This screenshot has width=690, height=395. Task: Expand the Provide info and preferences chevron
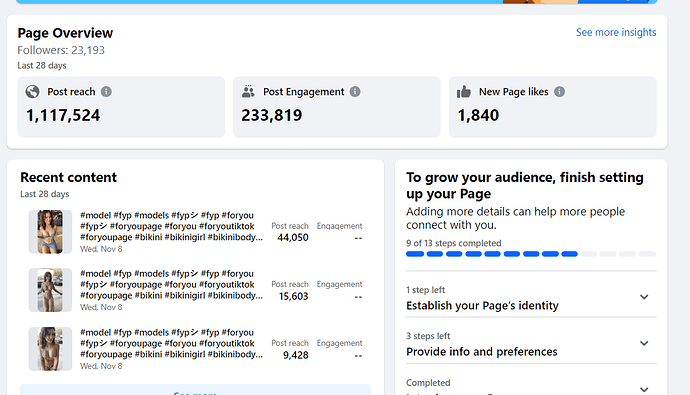tap(644, 343)
